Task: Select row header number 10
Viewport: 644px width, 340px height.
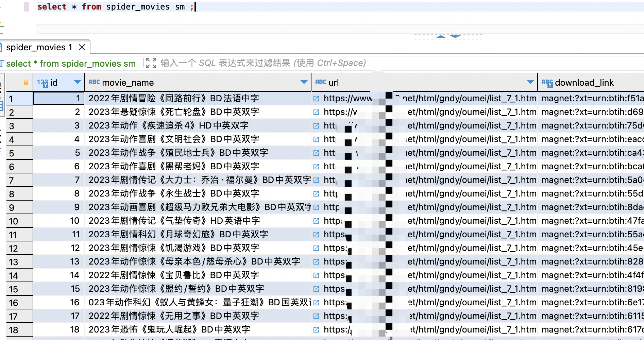Action: (19, 221)
